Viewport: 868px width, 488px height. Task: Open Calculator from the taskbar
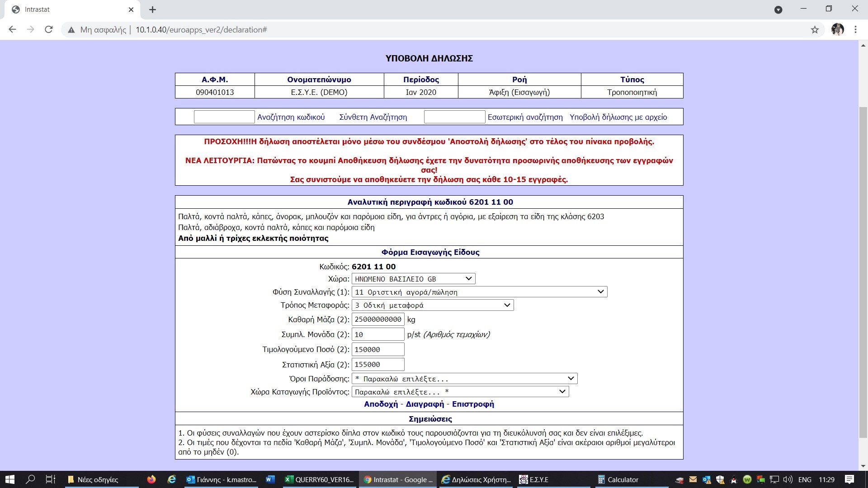coord(618,479)
